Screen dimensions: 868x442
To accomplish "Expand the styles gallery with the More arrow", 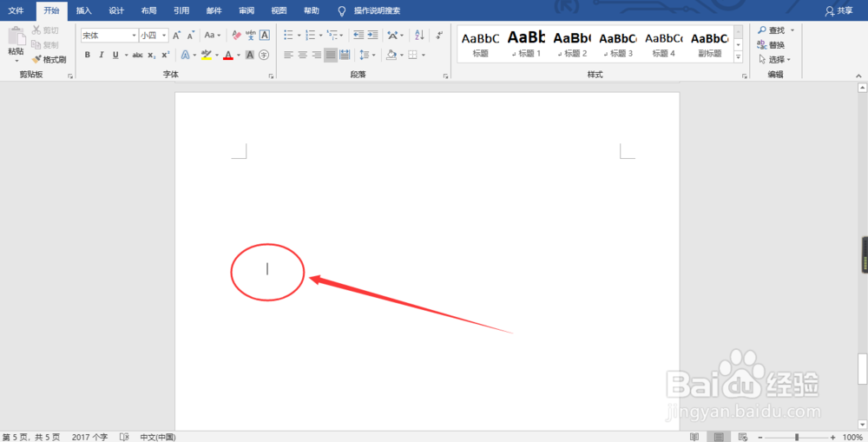I will (x=738, y=57).
